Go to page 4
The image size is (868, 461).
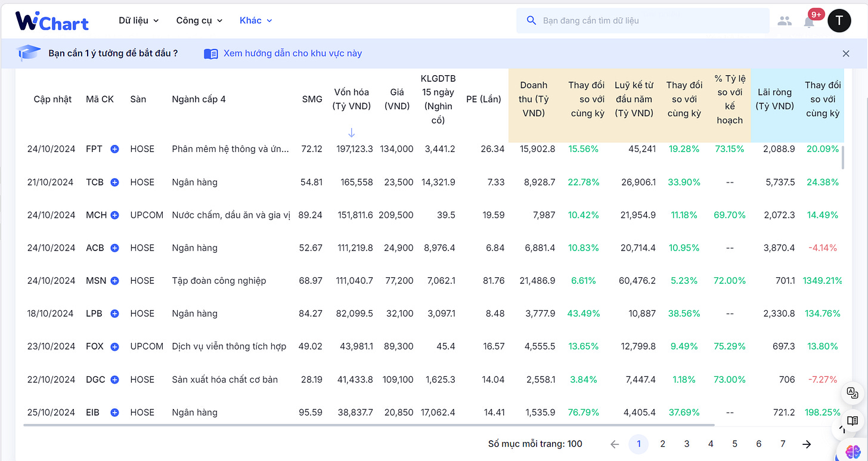[x=711, y=444]
